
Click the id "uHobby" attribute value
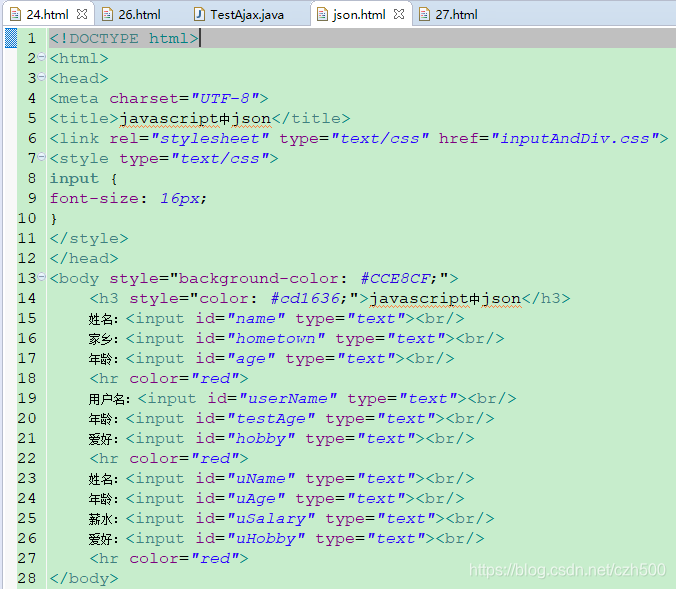[x=266, y=539]
